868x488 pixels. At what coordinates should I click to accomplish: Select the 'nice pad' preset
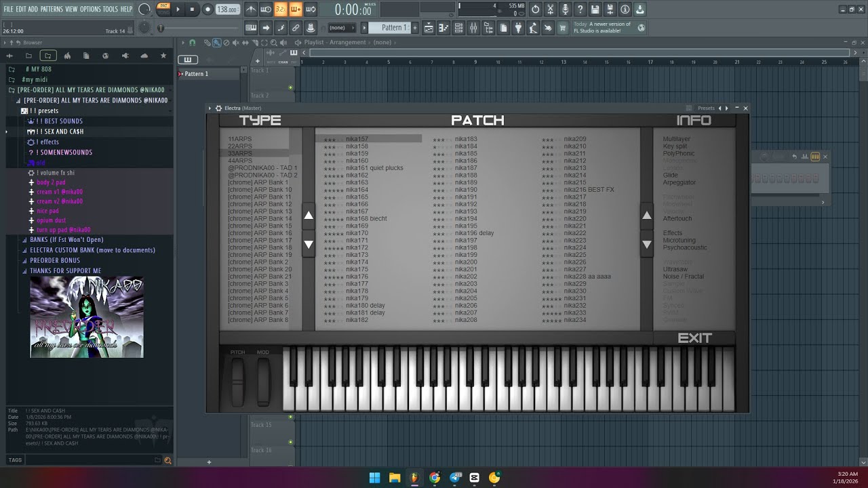click(x=47, y=211)
